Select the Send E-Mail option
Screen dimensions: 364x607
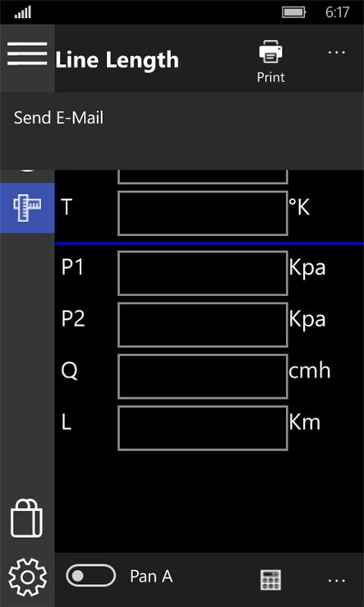click(58, 118)
